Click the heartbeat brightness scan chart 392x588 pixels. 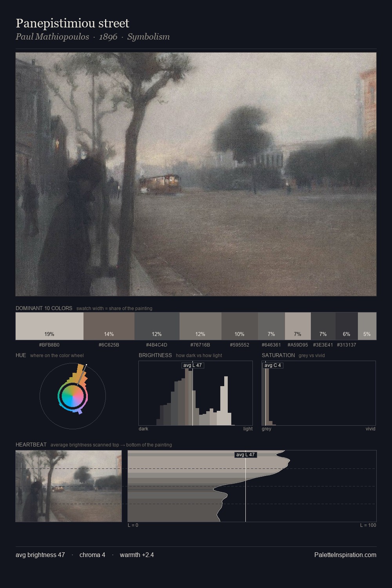[x=252, y=486]
